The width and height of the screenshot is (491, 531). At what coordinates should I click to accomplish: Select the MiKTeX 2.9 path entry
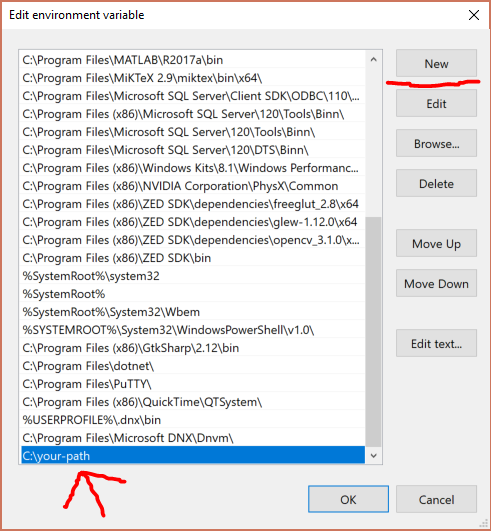click(x=192, y=78)
